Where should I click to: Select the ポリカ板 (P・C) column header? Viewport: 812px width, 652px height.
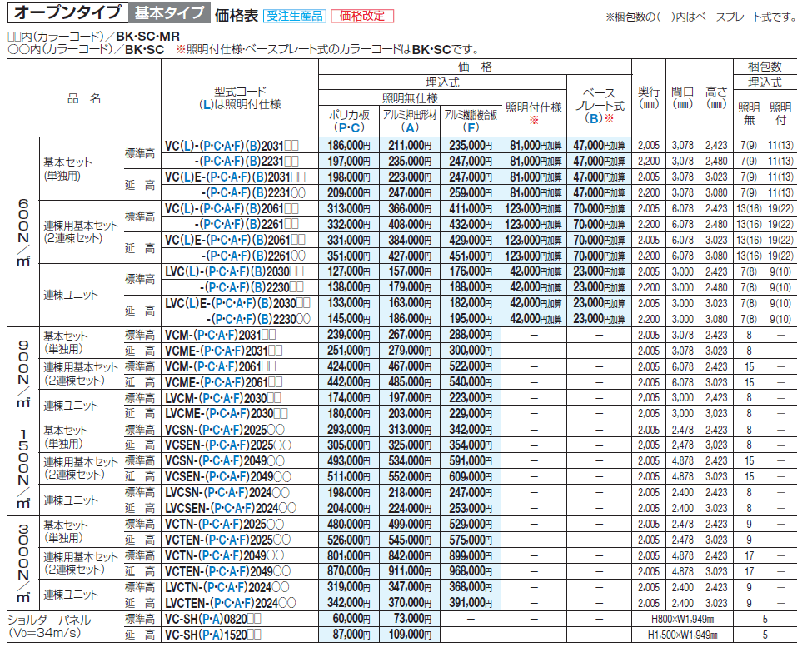349,120
